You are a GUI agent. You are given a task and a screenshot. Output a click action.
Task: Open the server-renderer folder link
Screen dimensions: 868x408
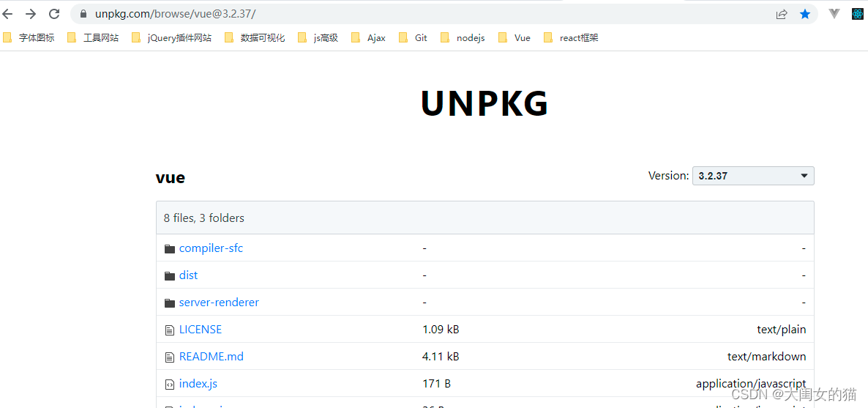coord(219,303)
